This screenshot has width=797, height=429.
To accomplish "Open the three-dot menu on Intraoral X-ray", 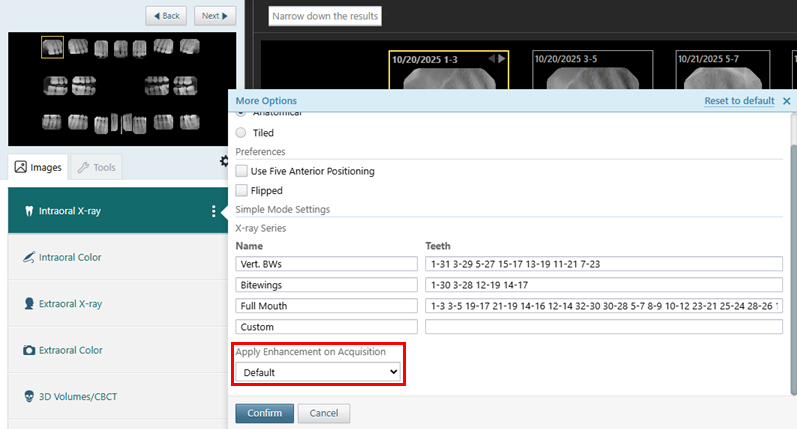I will pos(213,211).
